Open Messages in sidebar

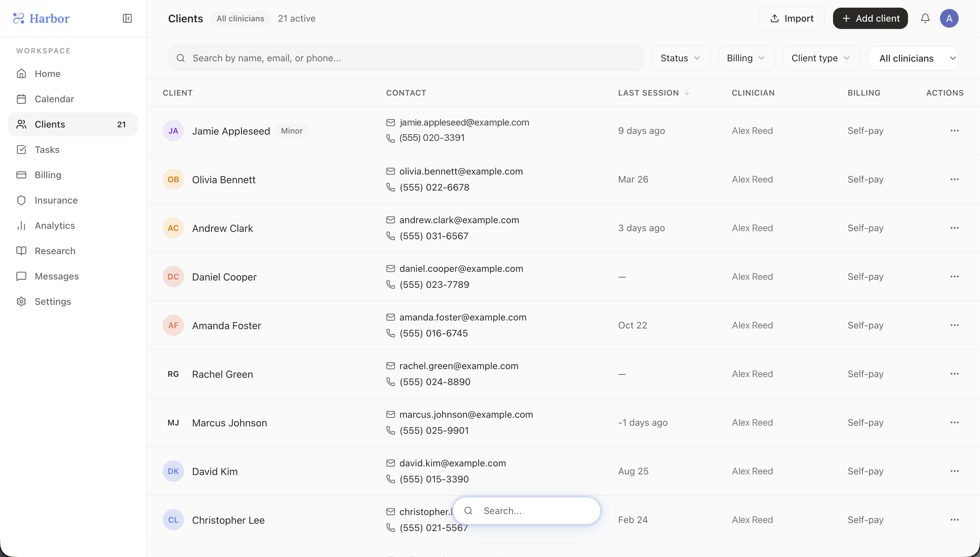[73, 276]
